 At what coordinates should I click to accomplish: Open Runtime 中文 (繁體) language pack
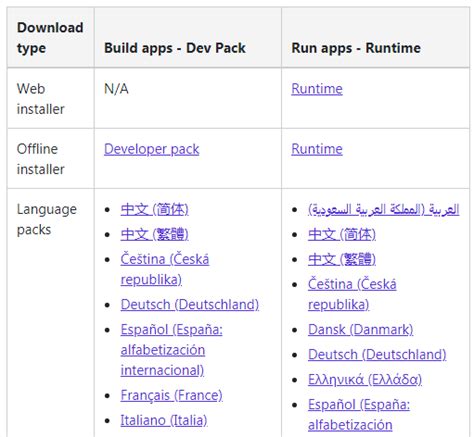point(342,259)
